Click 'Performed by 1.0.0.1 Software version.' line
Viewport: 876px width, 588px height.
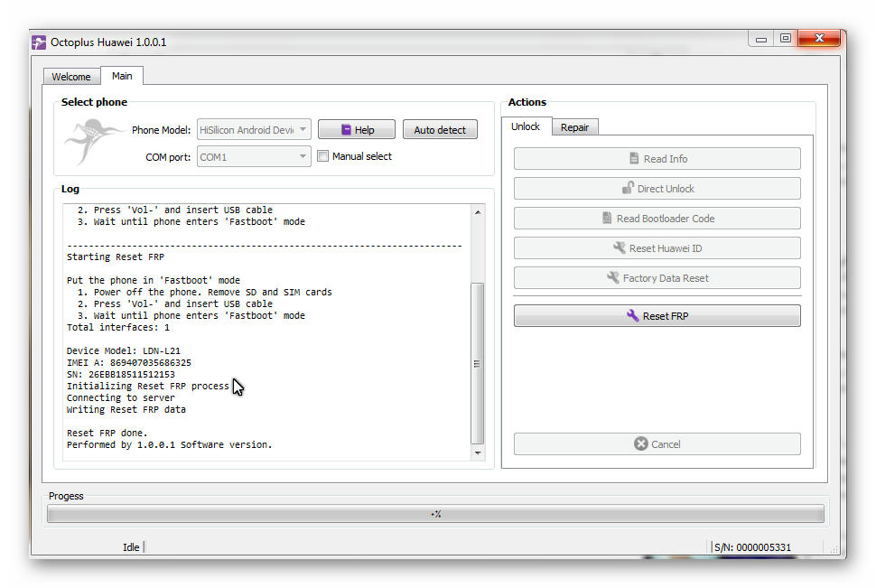point(169,445)
